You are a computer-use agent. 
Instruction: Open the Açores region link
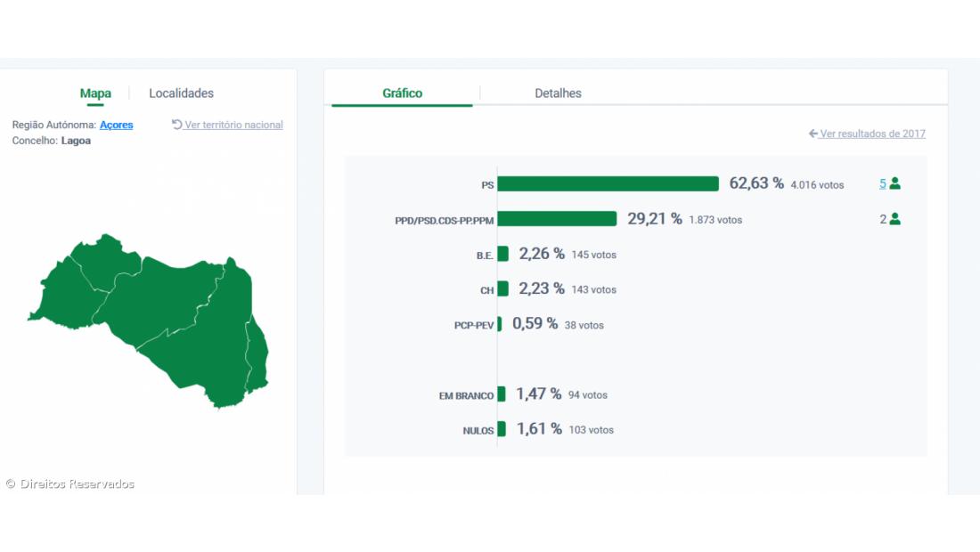(116, 125)
